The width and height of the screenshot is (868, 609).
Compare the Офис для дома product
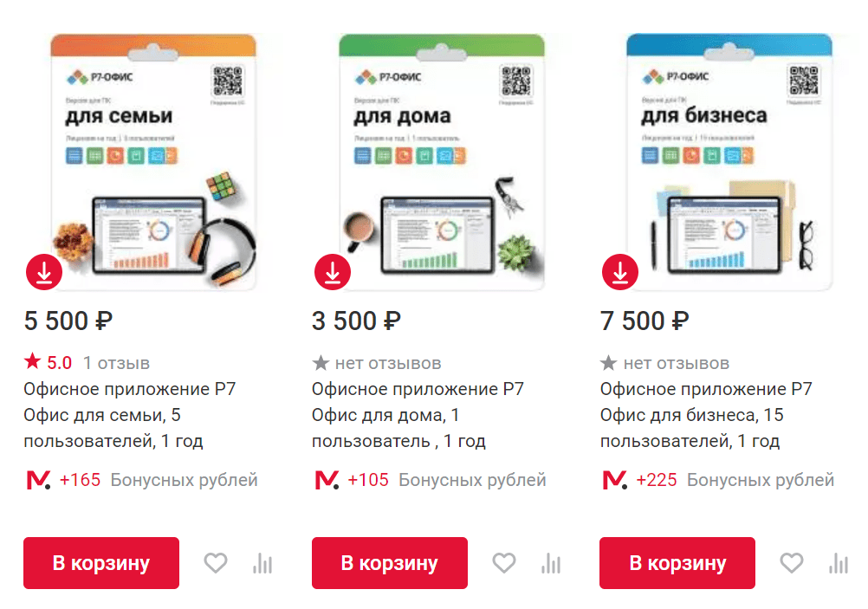click(x=551, y=564)
